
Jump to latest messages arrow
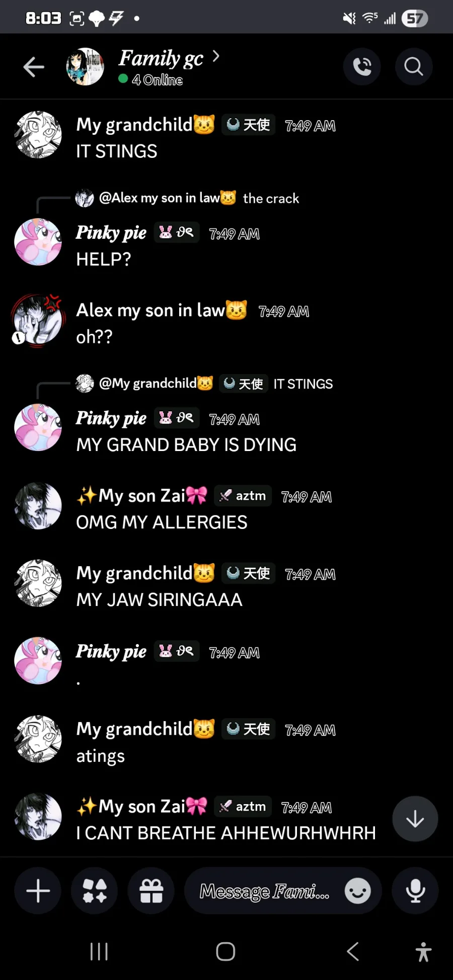(415, 819)
